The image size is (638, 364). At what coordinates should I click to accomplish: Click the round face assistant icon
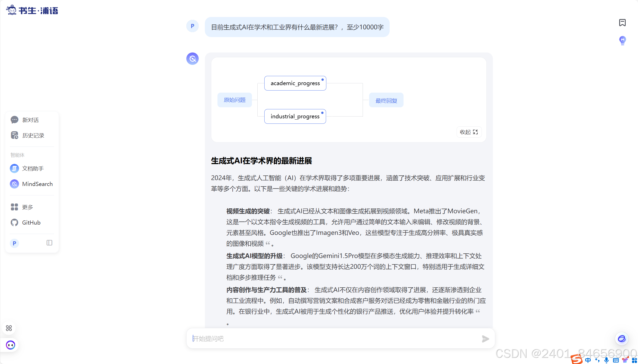[x=11, y=345]
